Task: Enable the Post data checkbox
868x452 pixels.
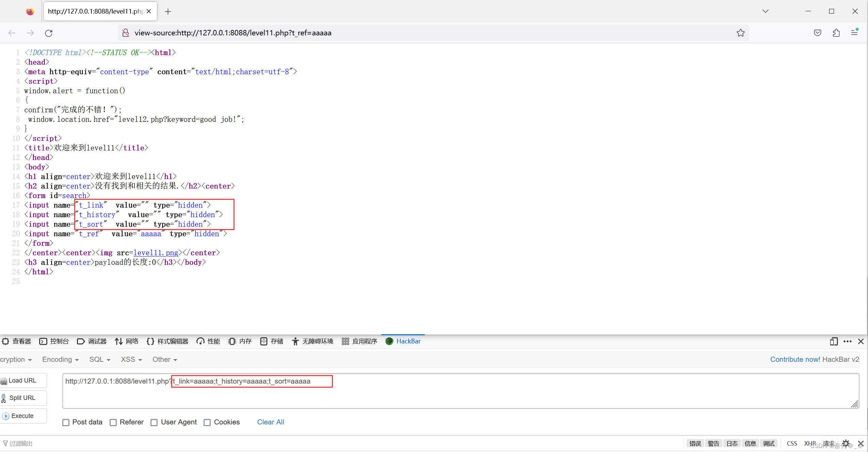Action: (66, 422)
